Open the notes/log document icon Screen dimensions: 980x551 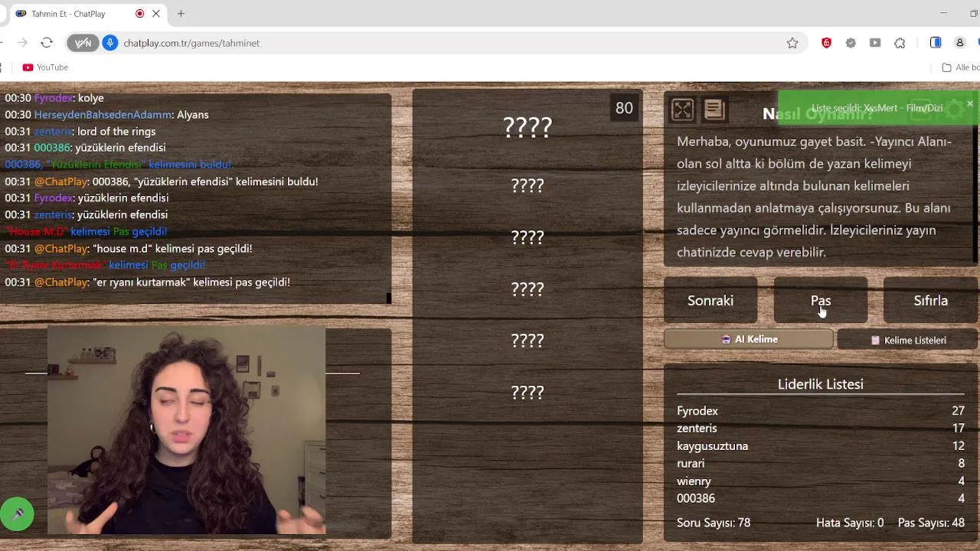click(714, 110)
